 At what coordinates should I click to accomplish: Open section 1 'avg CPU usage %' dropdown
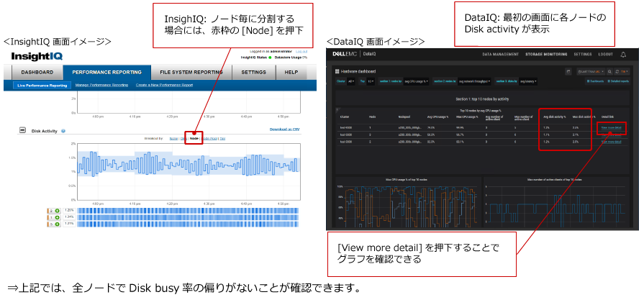416,82
